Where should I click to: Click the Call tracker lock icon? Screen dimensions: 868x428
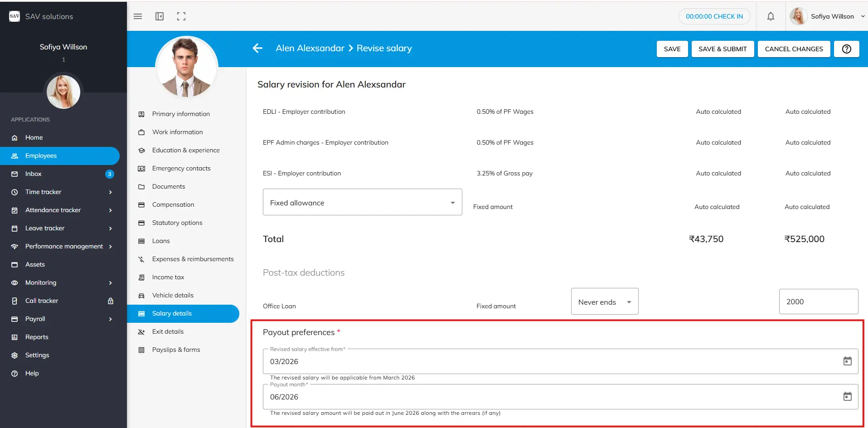111,301
